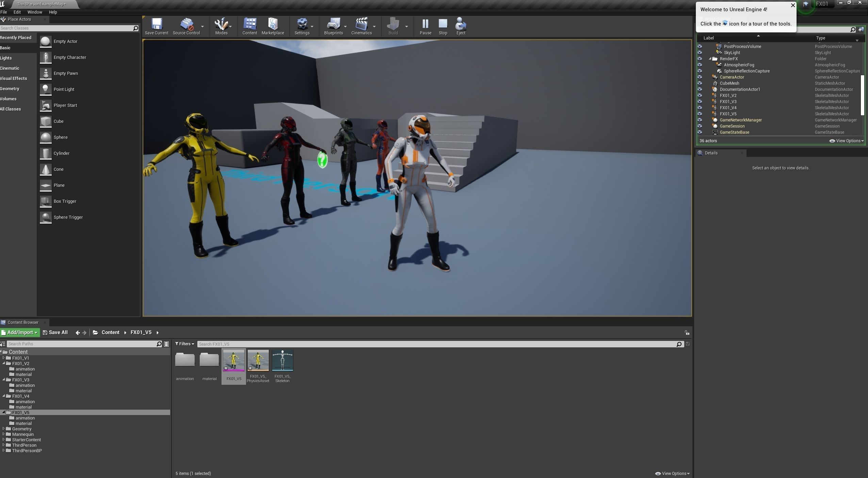The width and height of the screenshot is (868, 478).
Task: Toggle visibility of the FX01_V3 actor
Action: click(x=700, y=102)
